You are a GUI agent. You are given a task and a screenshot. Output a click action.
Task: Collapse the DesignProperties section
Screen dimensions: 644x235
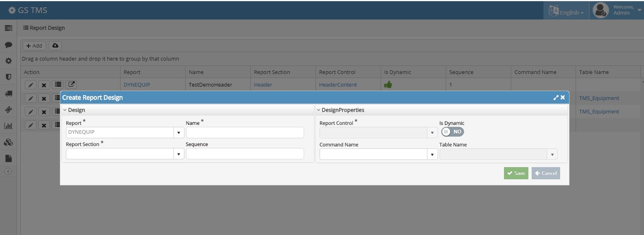tap(319, 110)
